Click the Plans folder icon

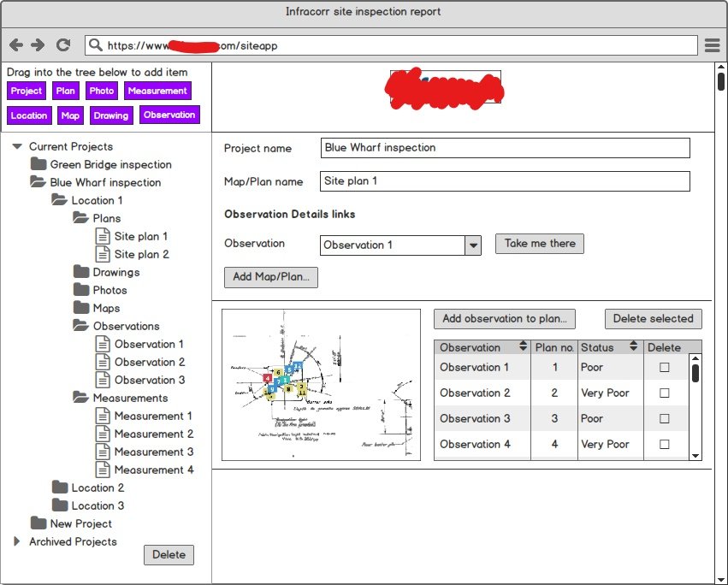click(80, 218)
